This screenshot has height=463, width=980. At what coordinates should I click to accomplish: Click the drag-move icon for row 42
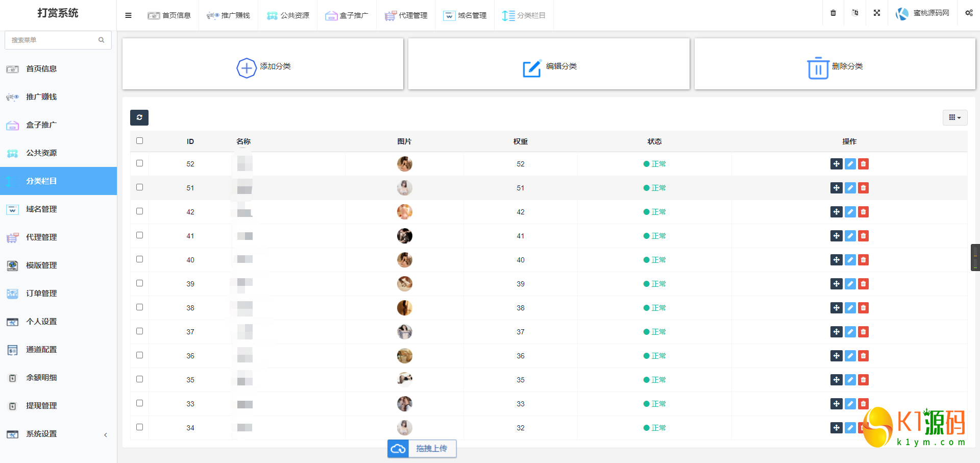pos(836,212)
